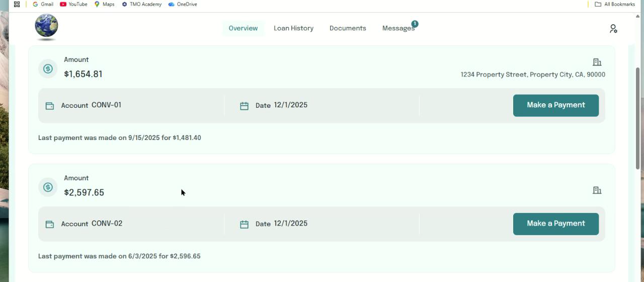Viewport: 644px width, 282px height.
Task: Click calendar icon in CONV-02 date field
Action: point(244,224)
